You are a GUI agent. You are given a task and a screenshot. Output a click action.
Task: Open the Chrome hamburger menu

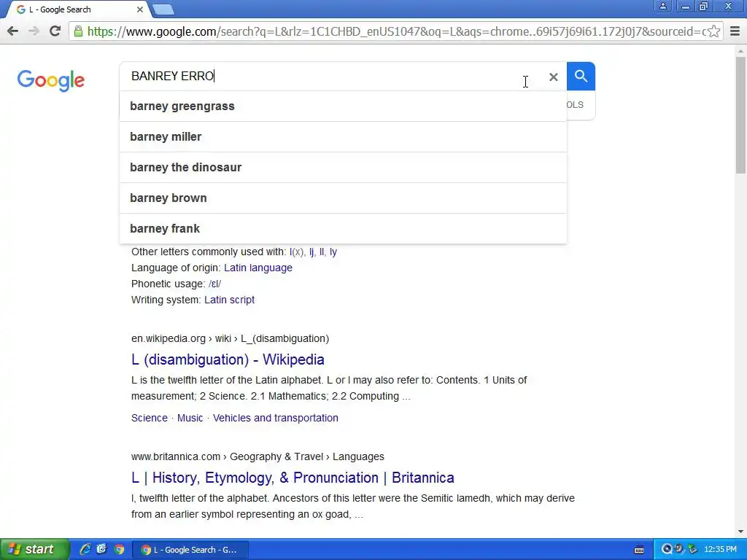pyautogui.click(x=735, y=31)
